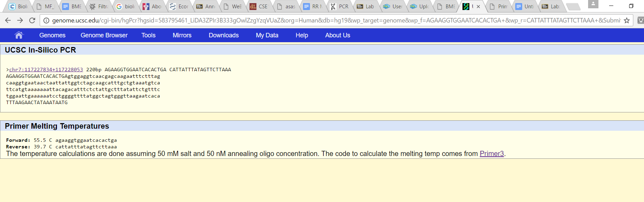This screenshot has height=202, width=644.
Task: Open the Mirrors menu
Action: (182, 35)
